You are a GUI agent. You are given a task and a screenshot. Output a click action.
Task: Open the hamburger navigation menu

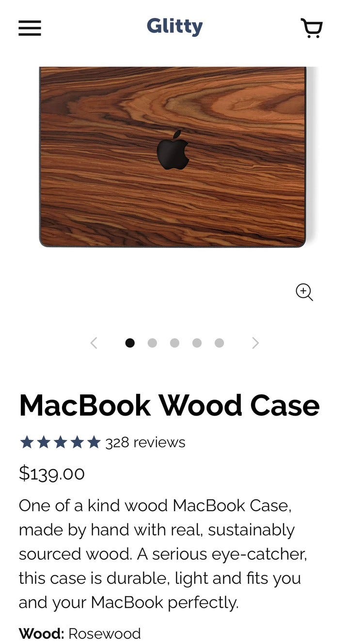pyautogui.click(x=30, y=28)
